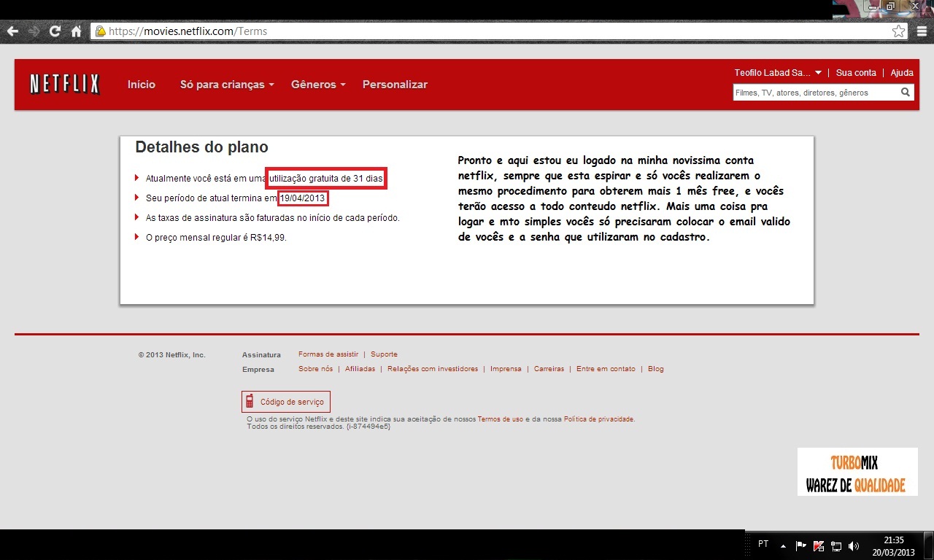
Task: Show hidden tray icons arrow
Action: click(784, 545)
